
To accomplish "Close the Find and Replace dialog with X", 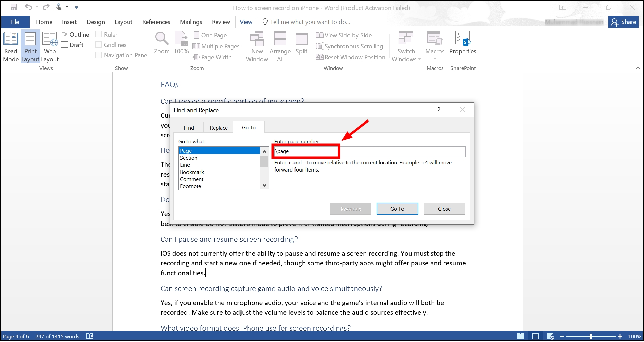I will (462, 110).
